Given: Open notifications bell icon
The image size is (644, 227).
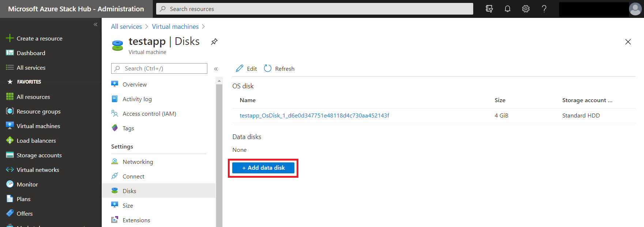Looking at the screenshot, I should tap(508, 9).
